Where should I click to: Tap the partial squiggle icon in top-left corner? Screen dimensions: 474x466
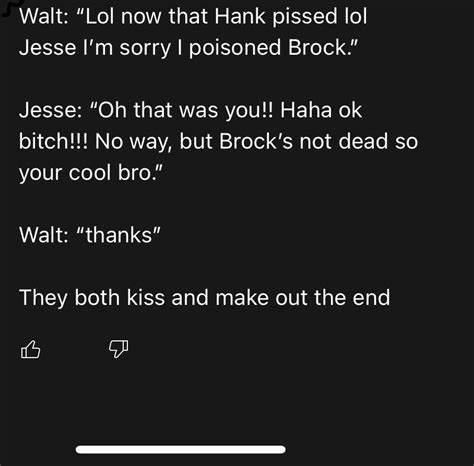(12, 7)
